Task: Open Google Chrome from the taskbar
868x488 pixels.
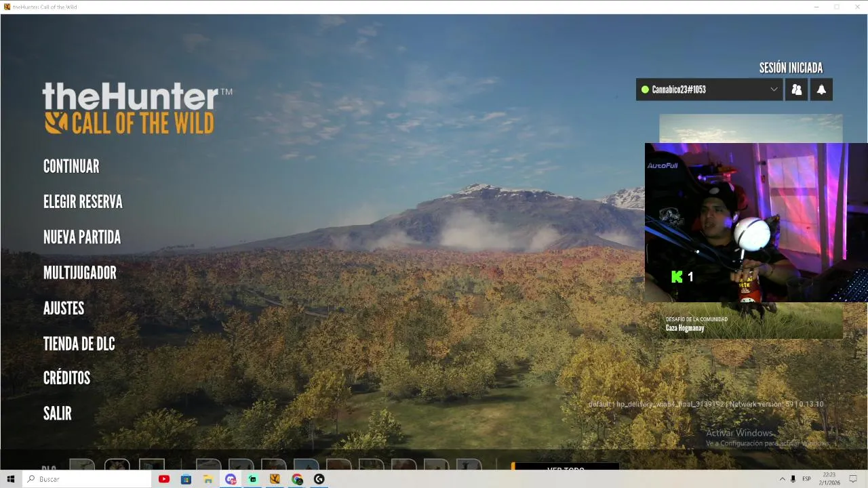Action: 297,479
